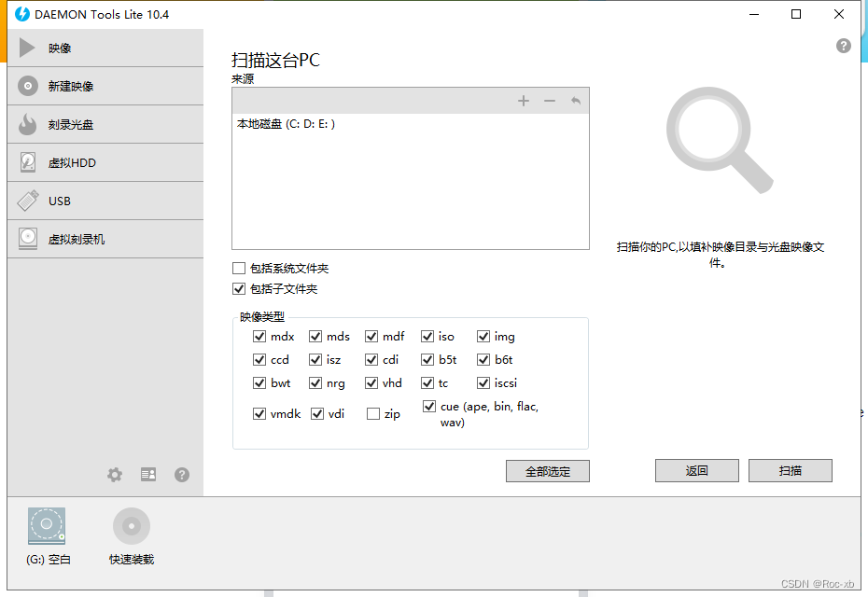Reset sources with the undo arrow icon
Viewport: 868px width, 597px height.
point(576,101)
